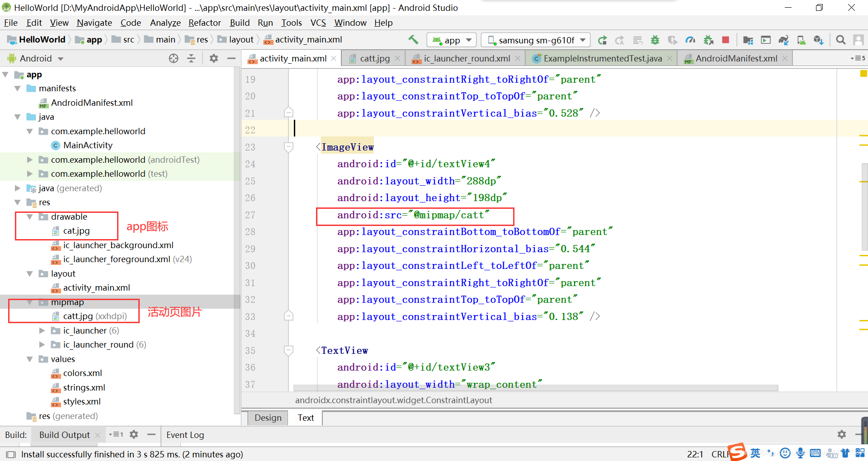Show hidden tabs list dropdown
Screen dimensions: 868x461
857,58
